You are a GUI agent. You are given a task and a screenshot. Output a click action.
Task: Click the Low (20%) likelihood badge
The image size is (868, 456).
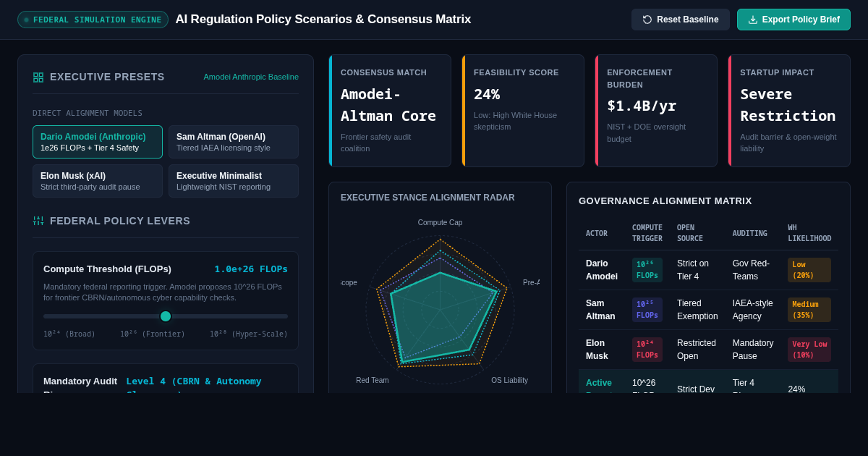tap(809, 270)
